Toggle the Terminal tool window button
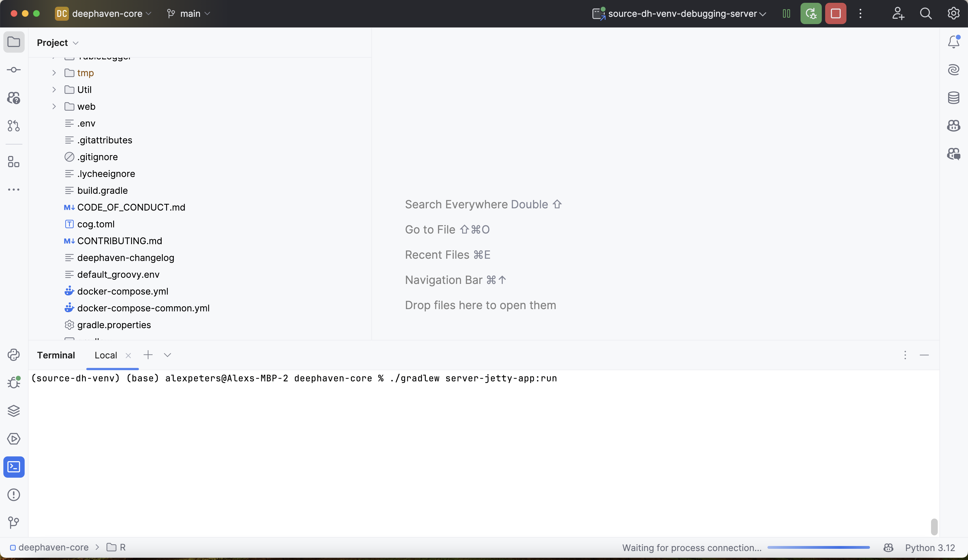Screen dimensions: 968x560 tap(14, 467)
